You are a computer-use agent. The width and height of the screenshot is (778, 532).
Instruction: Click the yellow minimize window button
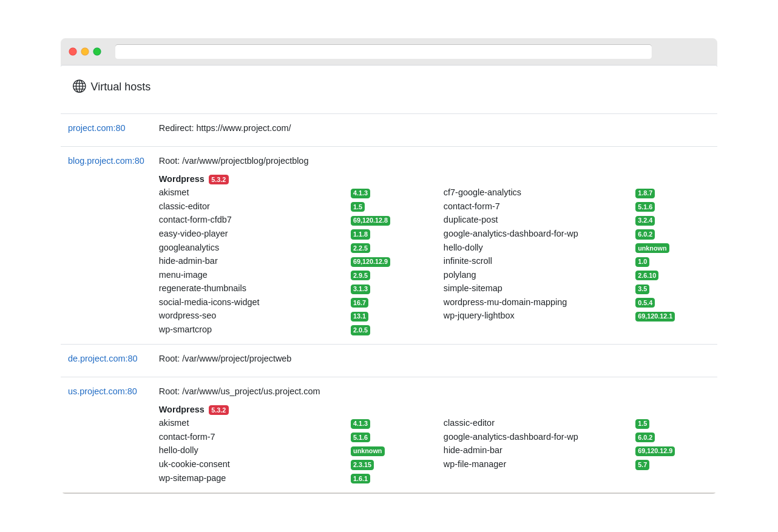85,52
